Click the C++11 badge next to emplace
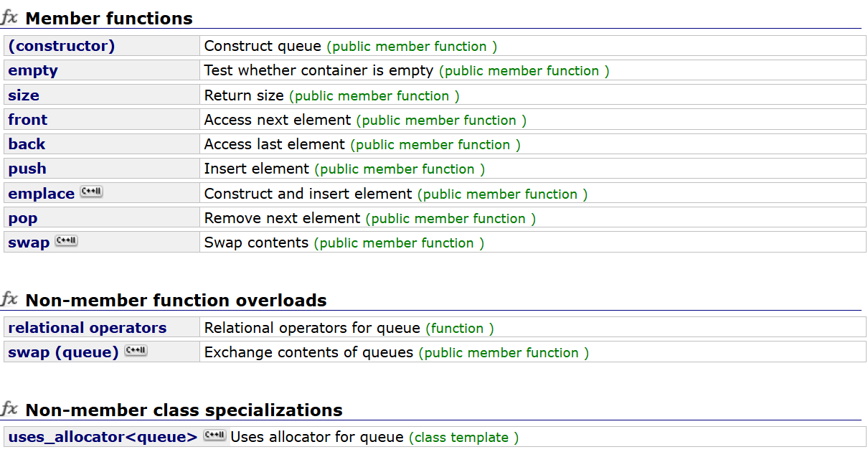The width and height of the screenshot is (868, 452). pos(90,191)
